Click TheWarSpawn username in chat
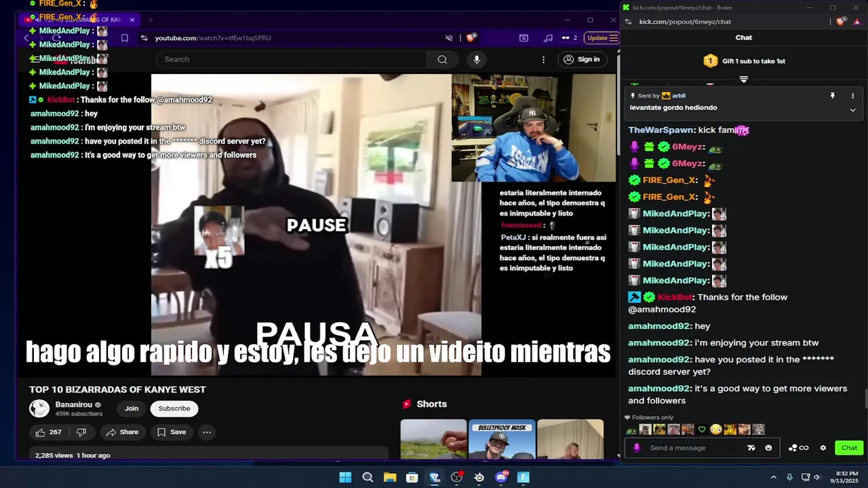 661,130
